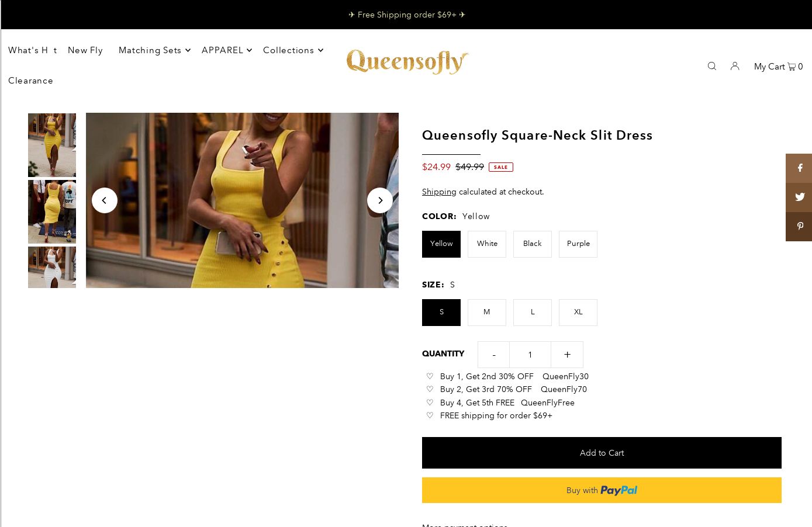View the white dress thumbnail
The width and height of the screenshot is (812, 527).
pyautogui.click(x=52, y=267)
